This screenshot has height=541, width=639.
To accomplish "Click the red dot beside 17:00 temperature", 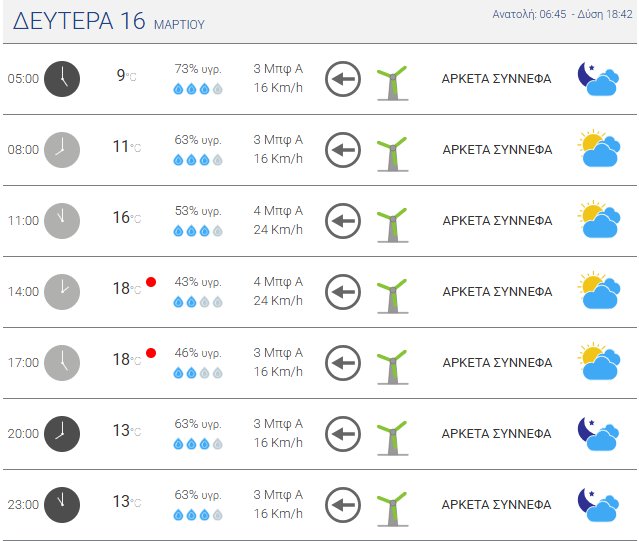I will coord(151,353).
